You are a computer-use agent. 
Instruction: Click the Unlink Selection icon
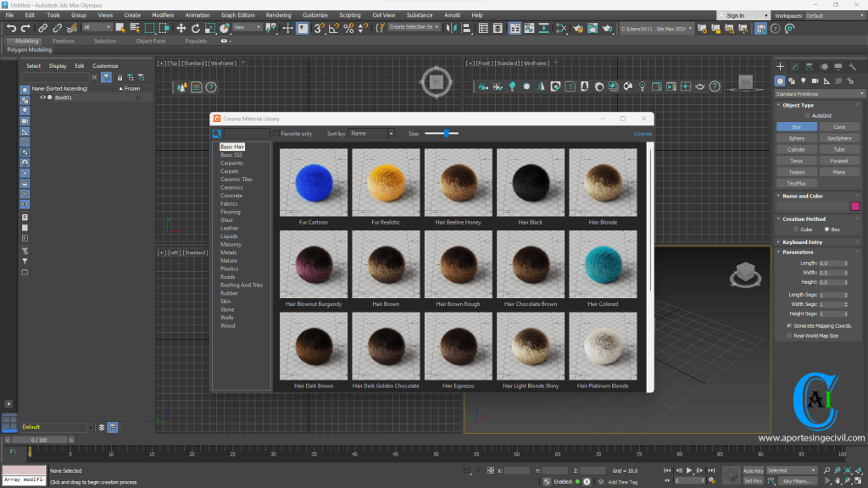point(57,28)
